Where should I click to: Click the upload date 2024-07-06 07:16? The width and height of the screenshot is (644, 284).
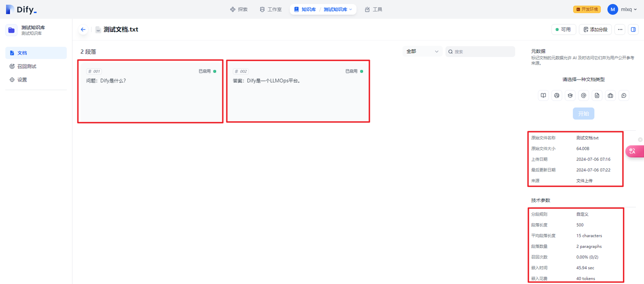tap(593, 159)
